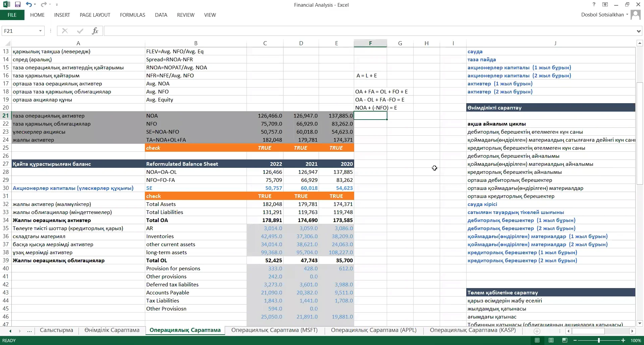Switch to Page Break Preview view
This screenshot has height=345, width=644.
pos(565,340)
